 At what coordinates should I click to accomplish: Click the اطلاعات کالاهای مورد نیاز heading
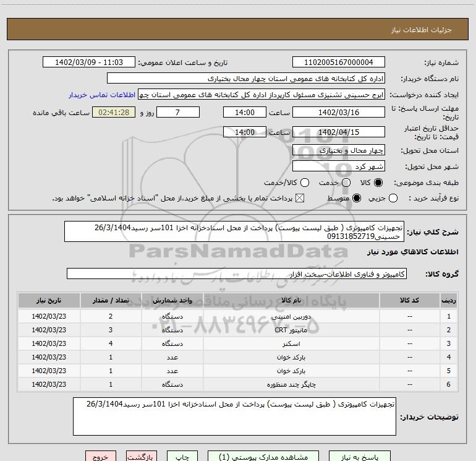(x=412, y=252)
